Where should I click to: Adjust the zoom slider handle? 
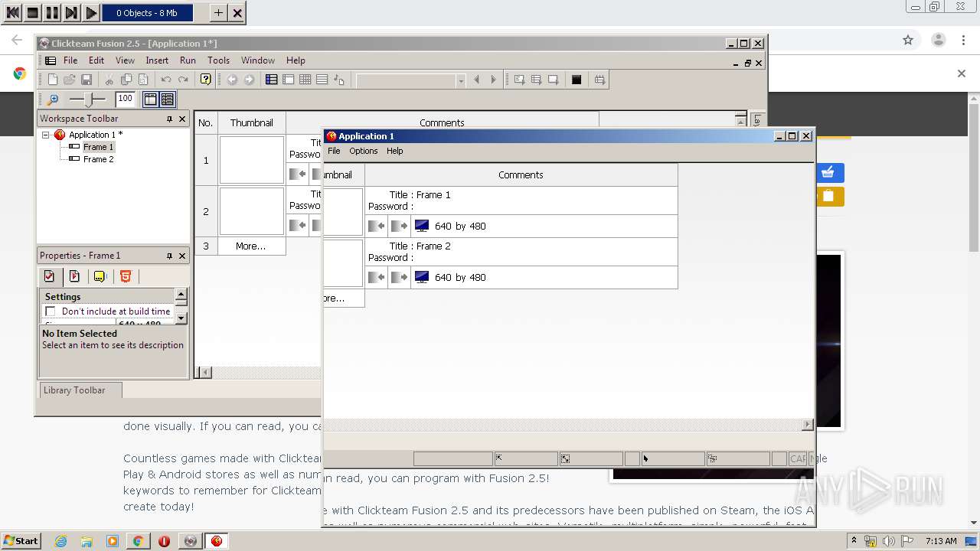coord(90,99)
